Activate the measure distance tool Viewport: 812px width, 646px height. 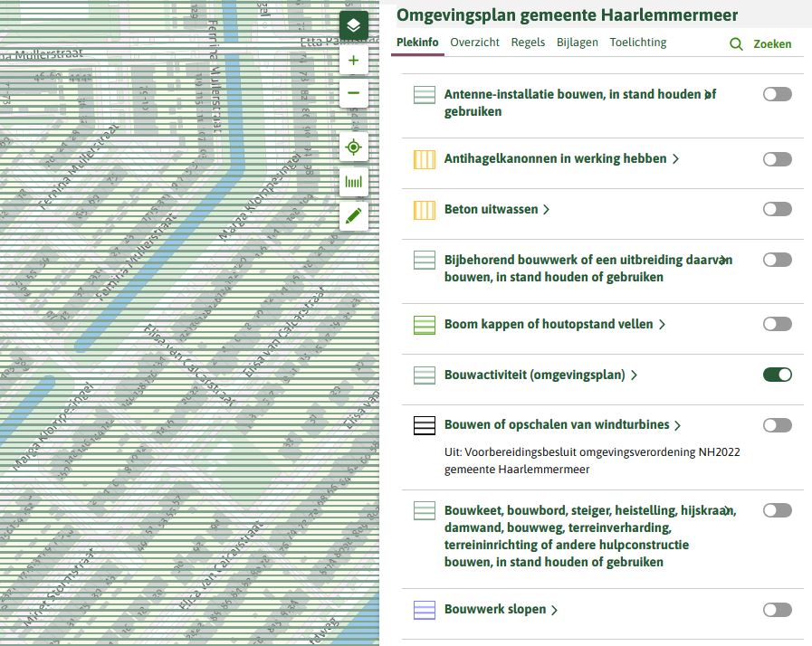(354, 182)
